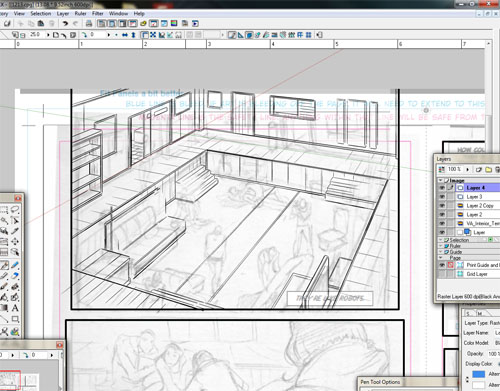Collapse the Image layer group
This screenshot has height=391, width=500.
pyautogui.click(x=441, y=180)
